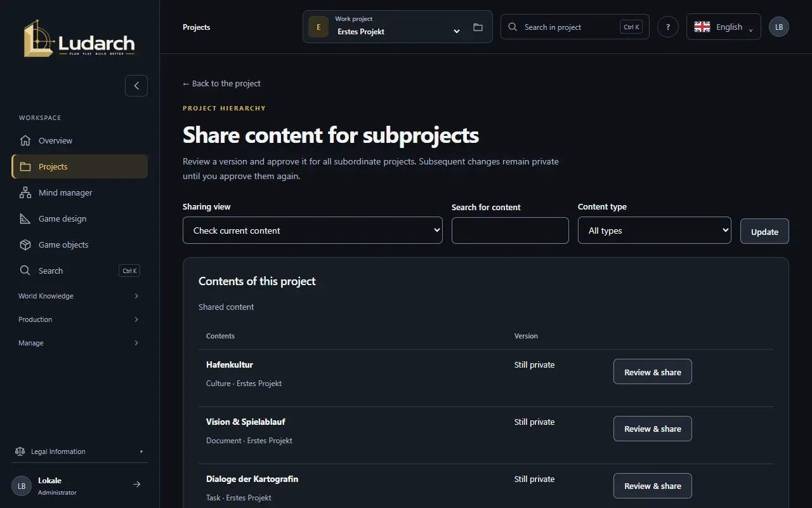Image resolution: width=812 pixels, height=508 pixels.
Task: Click the magnifier icon in project search
Action: (x=513, y=27)
